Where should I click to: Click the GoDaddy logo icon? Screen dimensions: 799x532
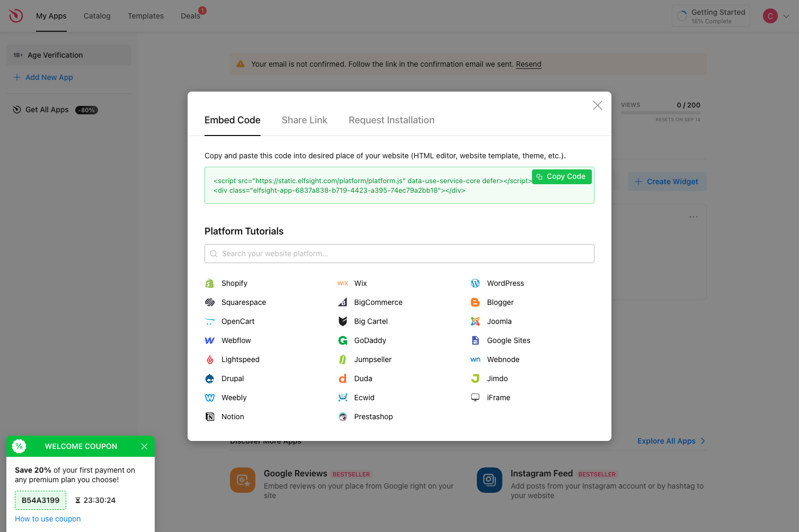tap(343, 340)
